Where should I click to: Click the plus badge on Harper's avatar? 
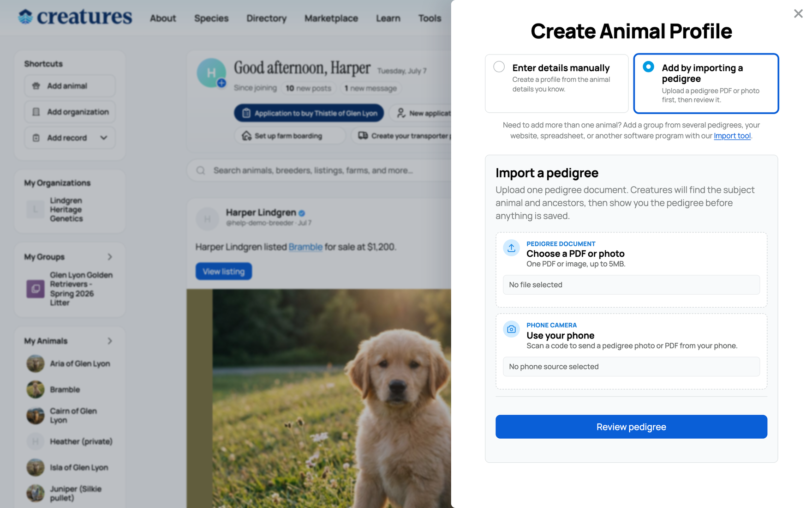(x=222, y=83)
